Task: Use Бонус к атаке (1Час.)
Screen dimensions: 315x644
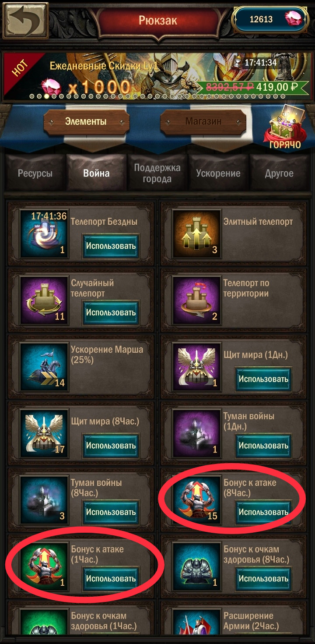Action: pyautogui.click(x=111, y=579)
